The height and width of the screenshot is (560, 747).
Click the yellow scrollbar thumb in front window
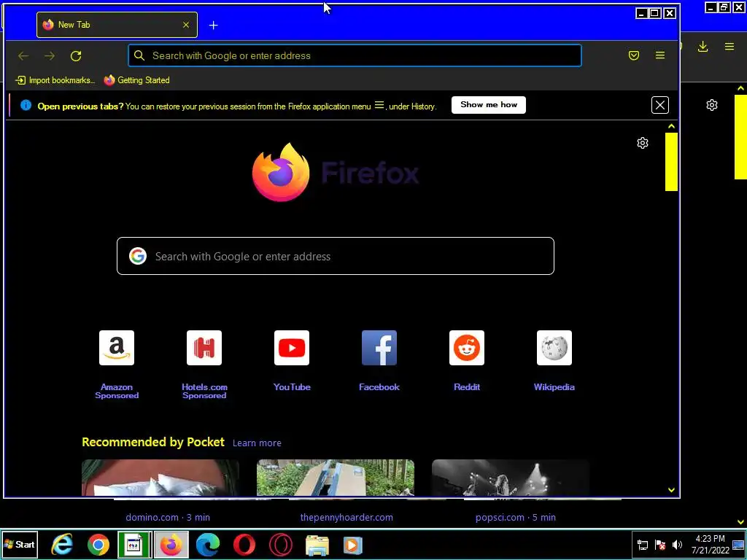click(x=671, y=161)
